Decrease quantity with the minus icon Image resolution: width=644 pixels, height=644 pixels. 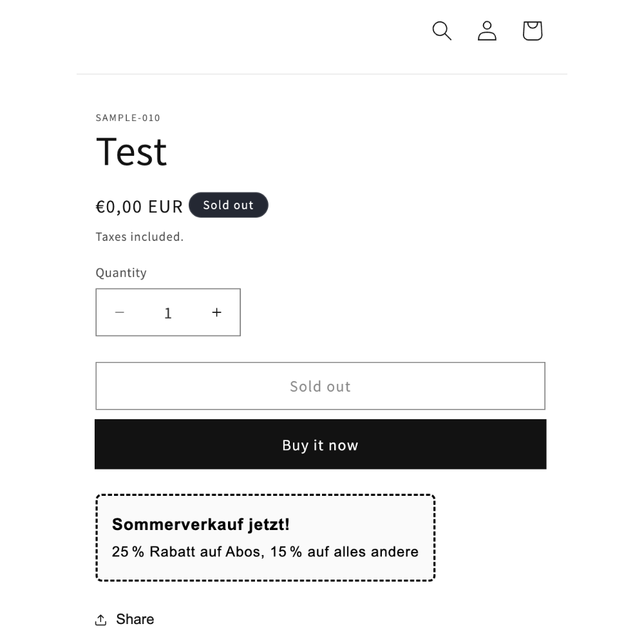point(120,312)
